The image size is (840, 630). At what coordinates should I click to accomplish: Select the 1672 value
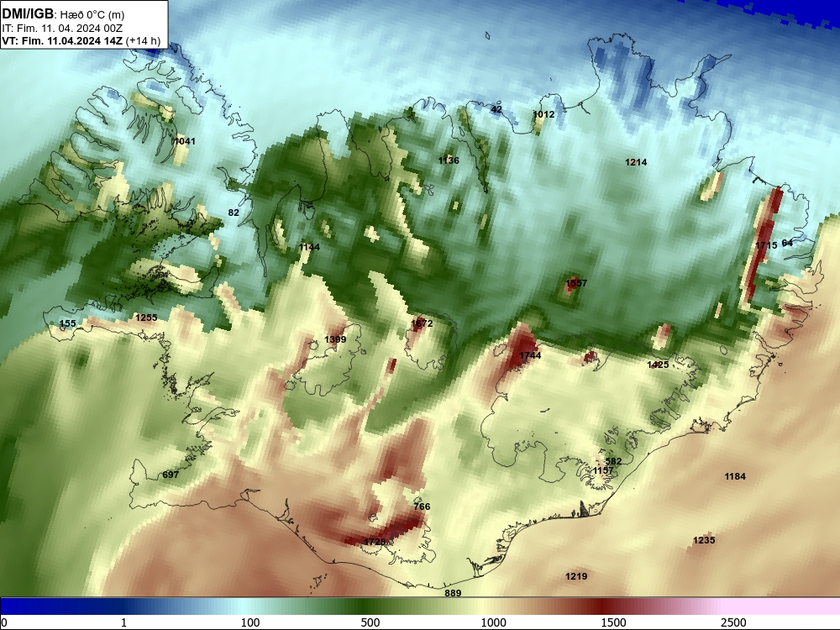pos(422,323)
